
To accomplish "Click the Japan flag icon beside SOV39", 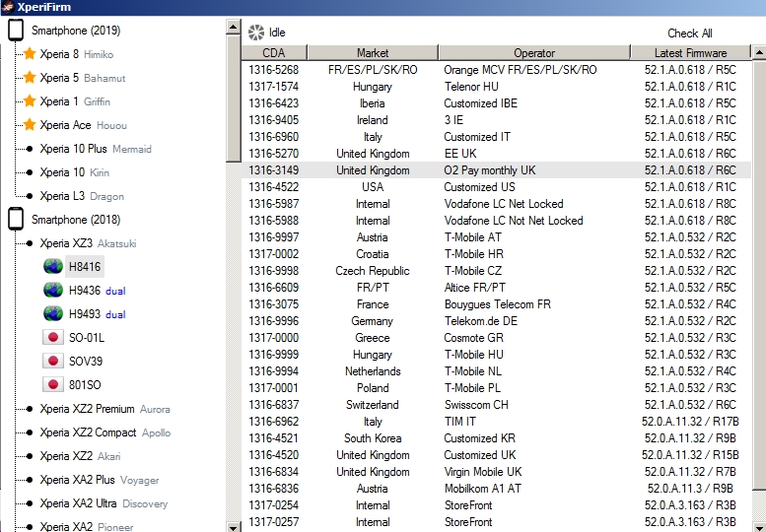I will [x=53, y=361].
